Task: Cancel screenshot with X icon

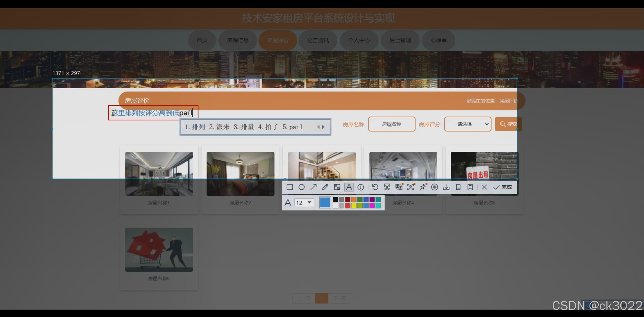Action: (x=484, y=187)
